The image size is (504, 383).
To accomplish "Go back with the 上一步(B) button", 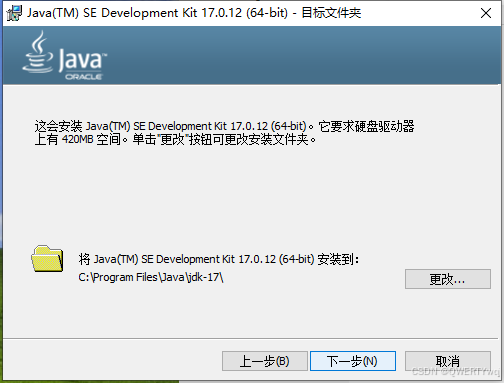I will tap(265, 361).
